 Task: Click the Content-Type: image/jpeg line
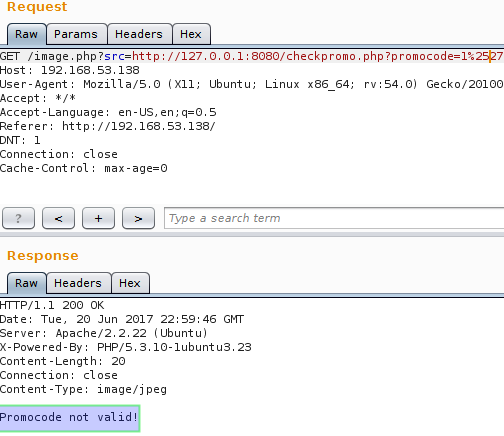point(83,389)
